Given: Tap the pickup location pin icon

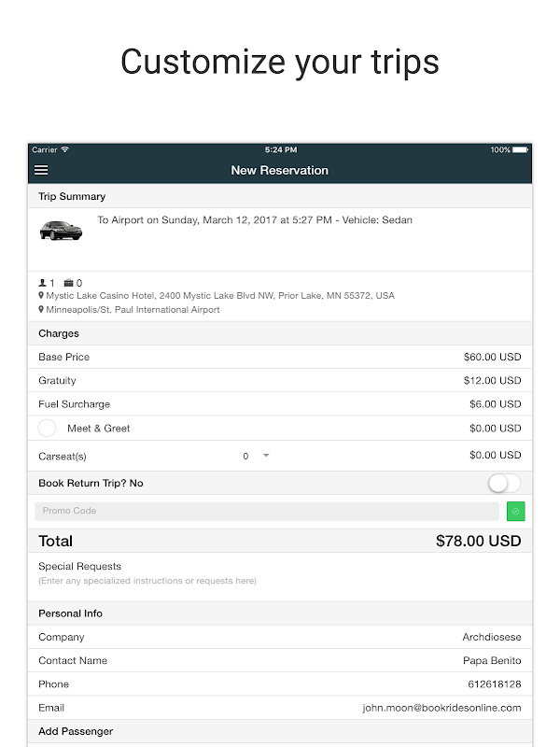Looking at the screenshot, I should click(x=41, y=296).
